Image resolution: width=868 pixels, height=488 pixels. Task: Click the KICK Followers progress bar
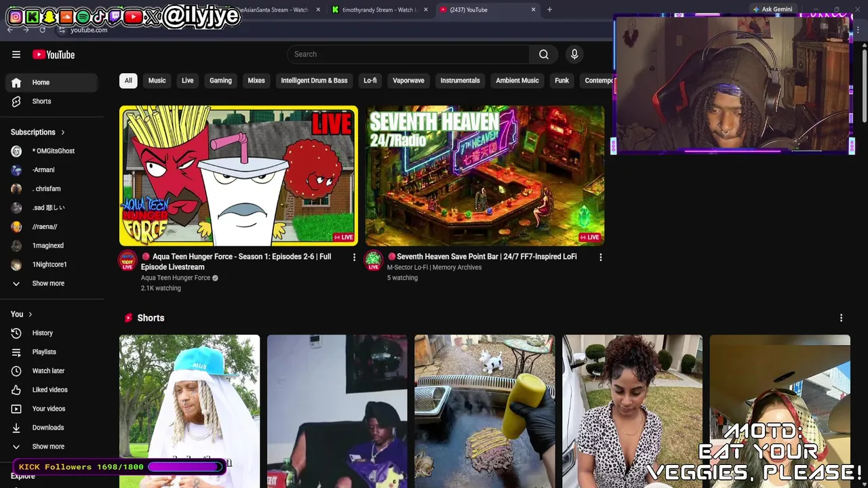click(x=185, y=467)
